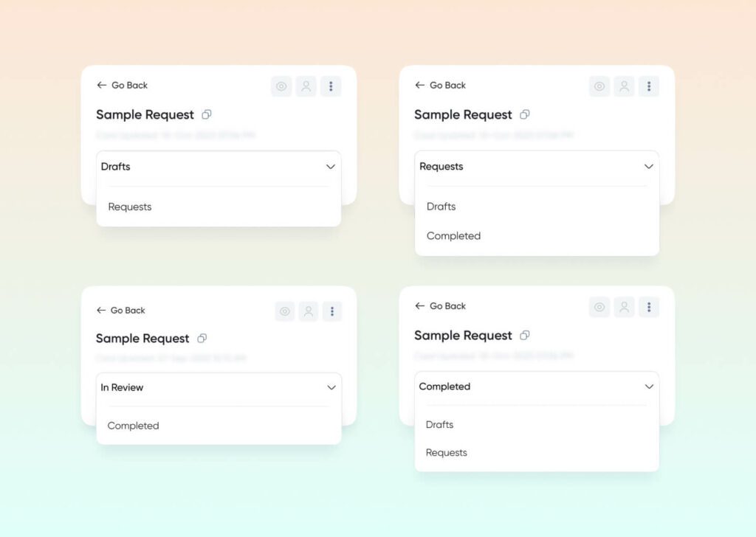Choose Completed option under In Review dropdown
This screenshot has height=537, width=756.
pyautogui.click(x=133, y=426)
